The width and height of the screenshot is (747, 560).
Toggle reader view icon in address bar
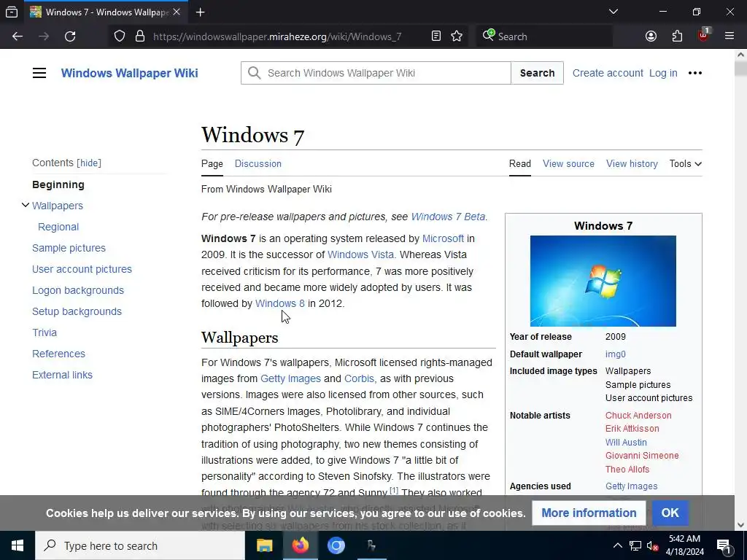436,36
